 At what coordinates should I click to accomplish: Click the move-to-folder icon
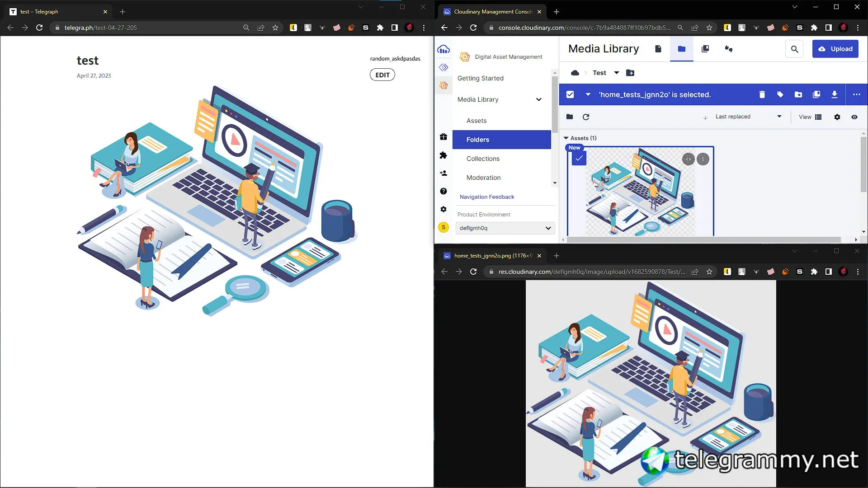click(798, 94)
